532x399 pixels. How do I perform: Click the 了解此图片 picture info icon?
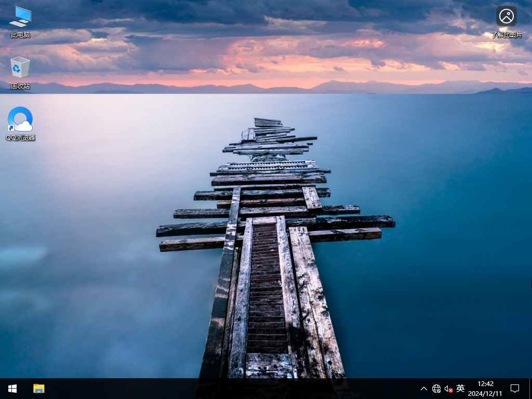point(506,16)
